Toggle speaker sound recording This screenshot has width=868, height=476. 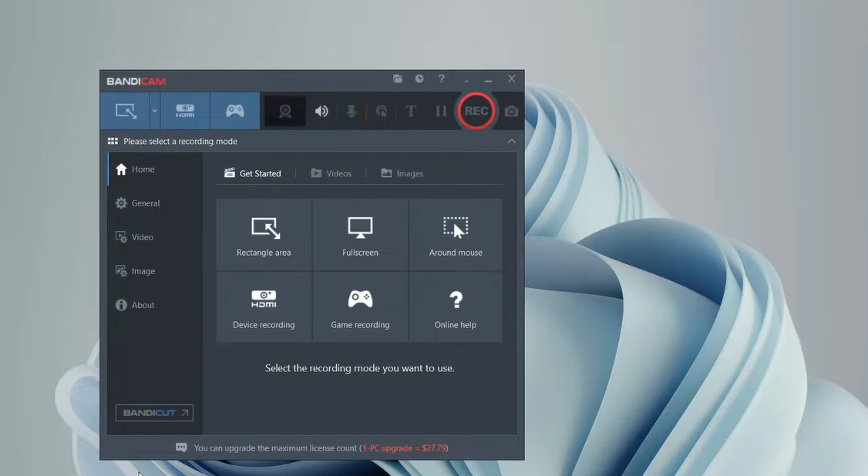[x=321, y=111]
